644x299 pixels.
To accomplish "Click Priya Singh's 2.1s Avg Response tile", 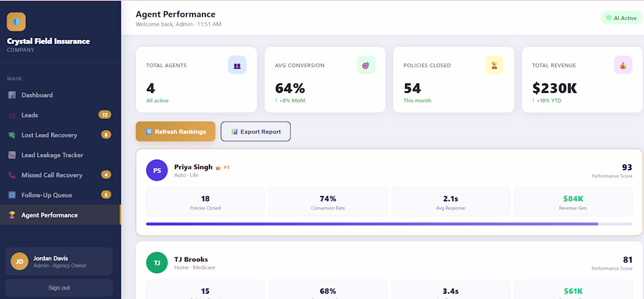I will pyautogui.click(x=451, y=202).
